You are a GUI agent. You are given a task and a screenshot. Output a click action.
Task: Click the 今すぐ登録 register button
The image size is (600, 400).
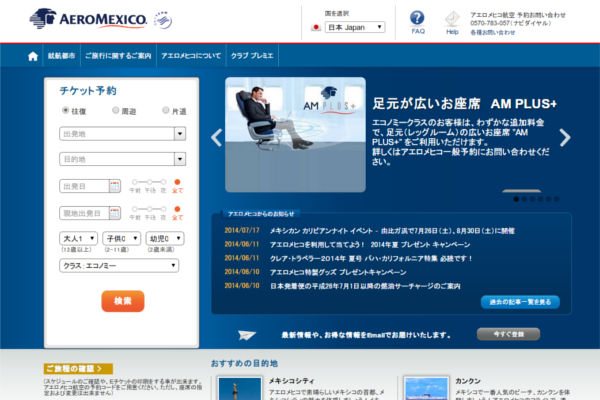coord(508,334)
